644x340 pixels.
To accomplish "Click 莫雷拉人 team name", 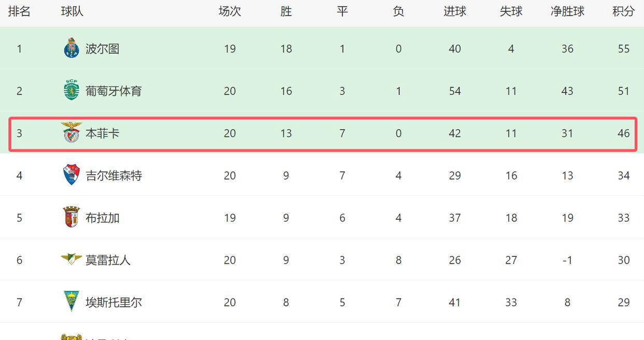I will pos(108,260).
